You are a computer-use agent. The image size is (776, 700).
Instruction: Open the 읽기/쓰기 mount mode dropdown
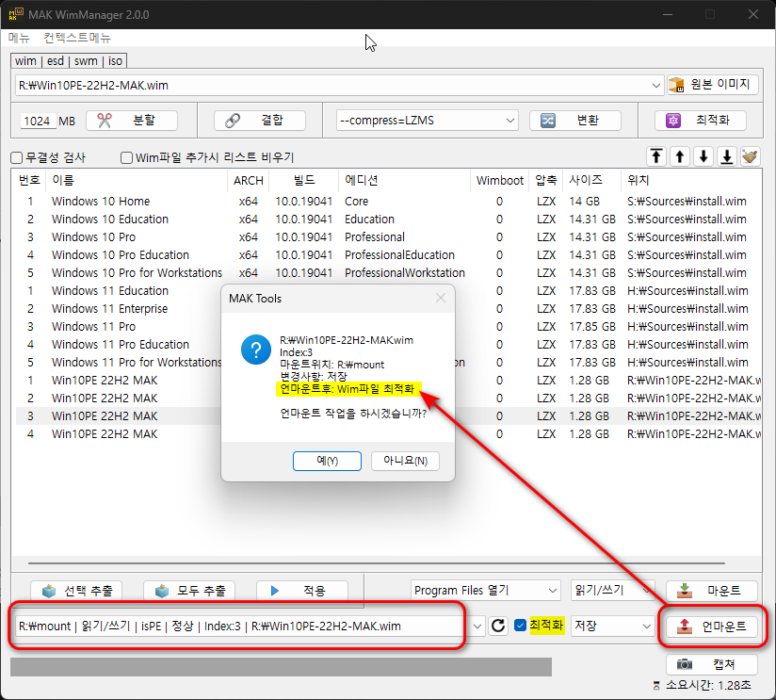[x=646, y=590]
